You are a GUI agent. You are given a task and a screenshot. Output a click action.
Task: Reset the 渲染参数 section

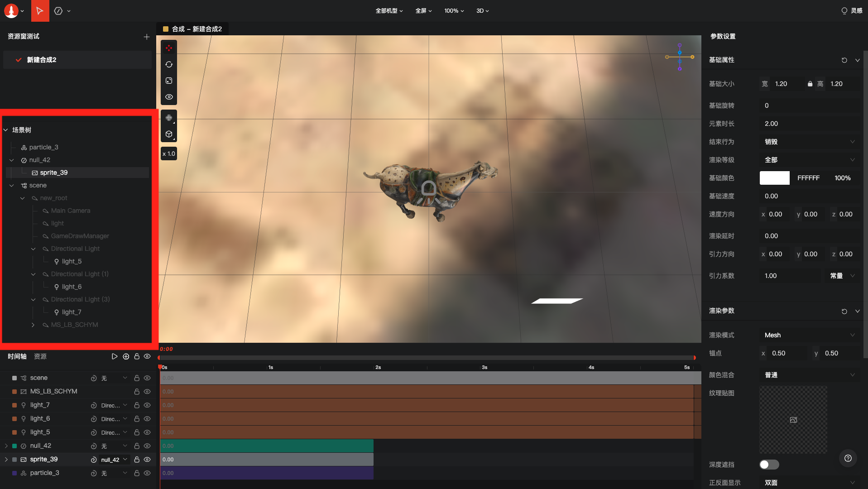pyautogui.click(x=844, y=312)
